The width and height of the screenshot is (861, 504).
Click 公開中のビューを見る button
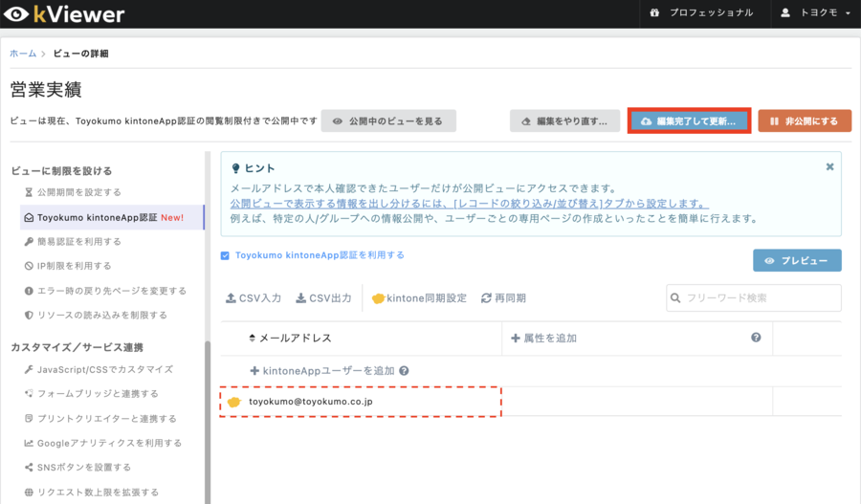tap(388, 121)
